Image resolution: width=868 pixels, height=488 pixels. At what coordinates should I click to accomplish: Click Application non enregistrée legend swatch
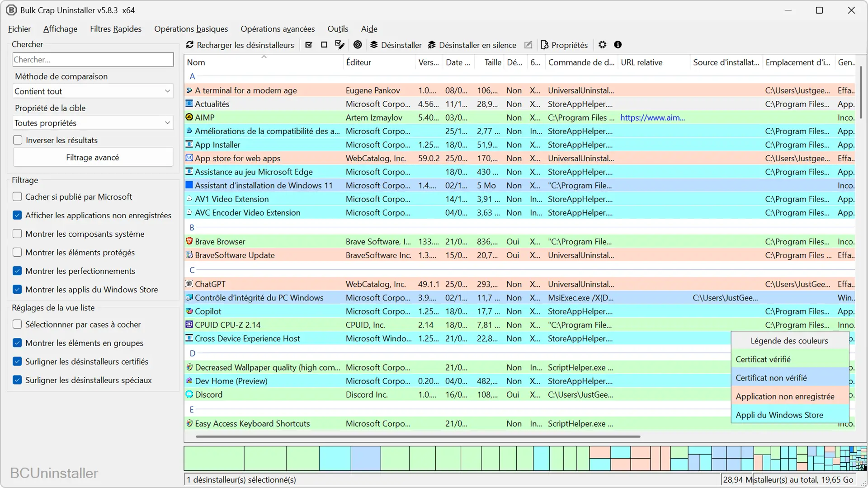coord(790,396)
